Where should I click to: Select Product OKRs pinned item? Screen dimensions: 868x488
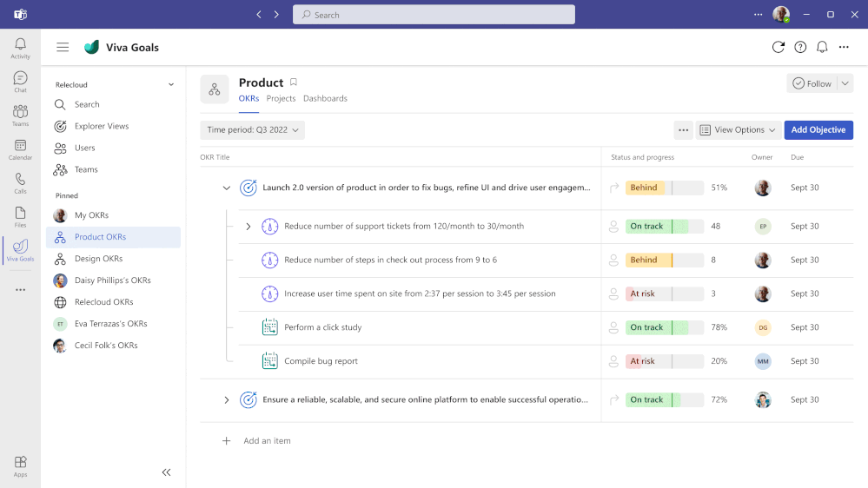[x=114, y=237]
